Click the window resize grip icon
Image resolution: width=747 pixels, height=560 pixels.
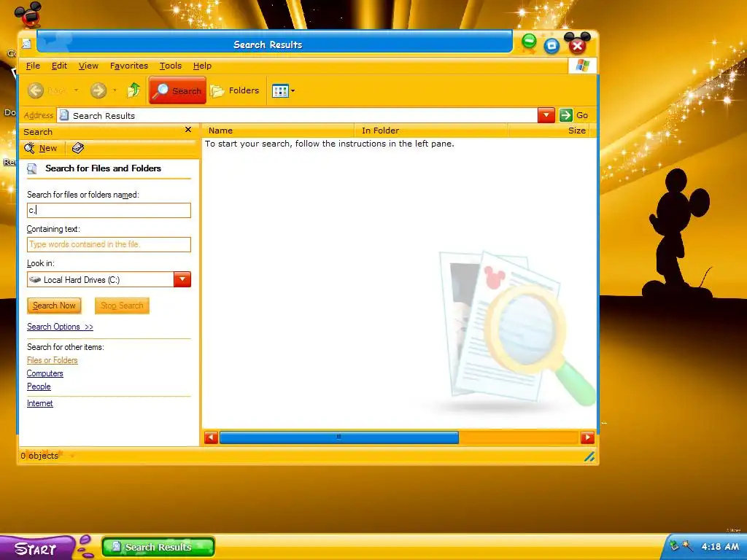point(589,456)
